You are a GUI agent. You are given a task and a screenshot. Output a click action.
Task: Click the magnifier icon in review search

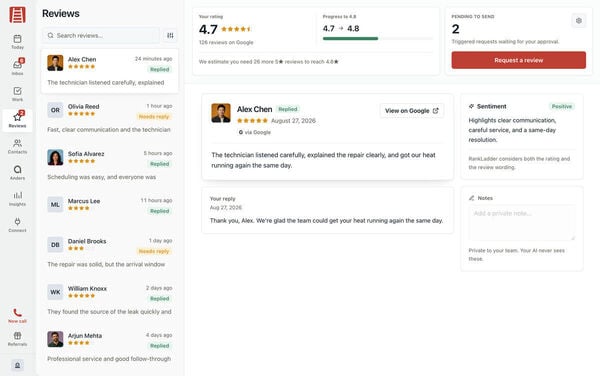click(x=51, y=36)
